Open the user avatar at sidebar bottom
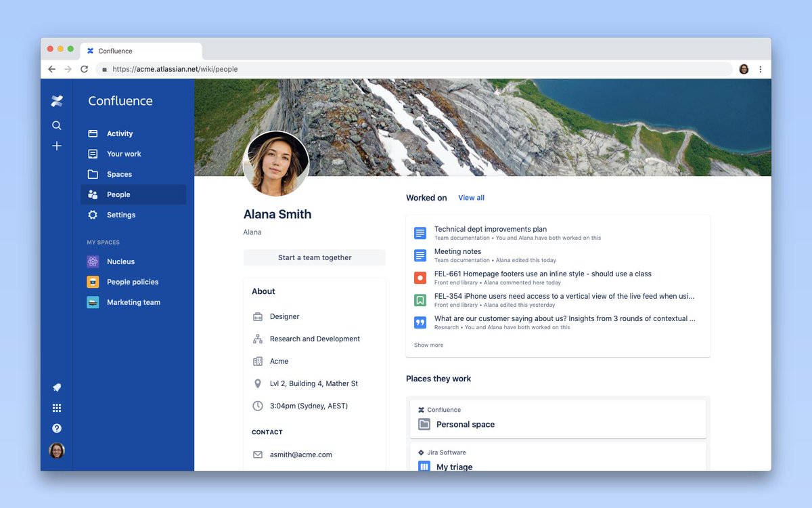The width and height of the screenshot is (812, 508). pyautogui.click(x=57, y=450)
